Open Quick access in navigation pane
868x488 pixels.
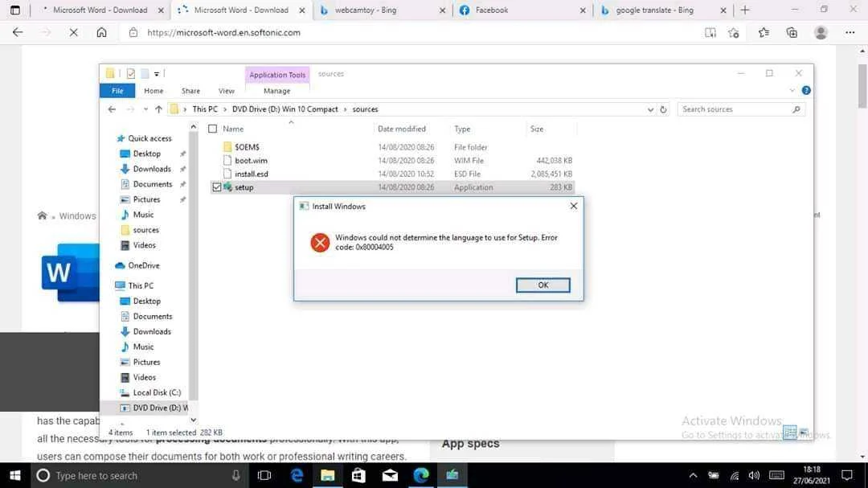pos(149,138)
